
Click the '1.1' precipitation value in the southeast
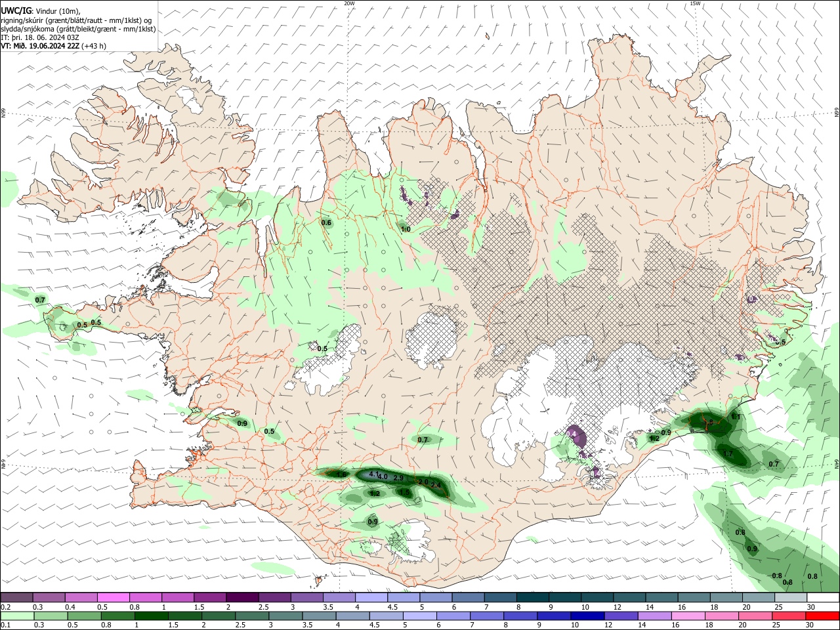click(736, 417)
